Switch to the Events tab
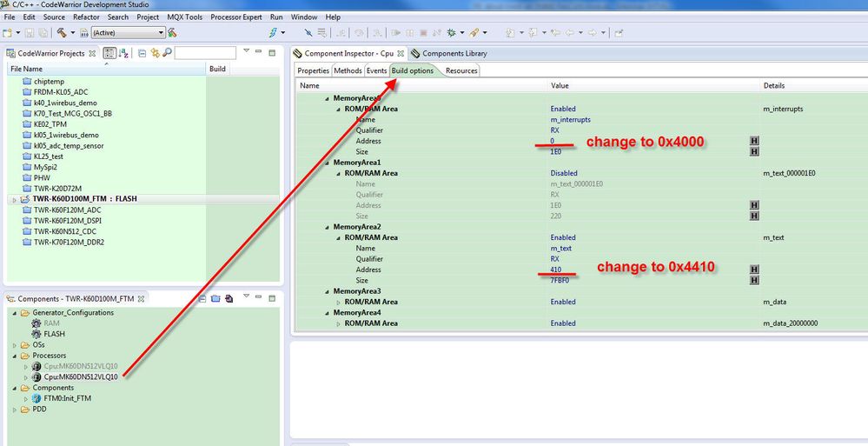Image resolution: width=868 pixels, height=446 pixels. pyautogui.click(x=376, y=70)
